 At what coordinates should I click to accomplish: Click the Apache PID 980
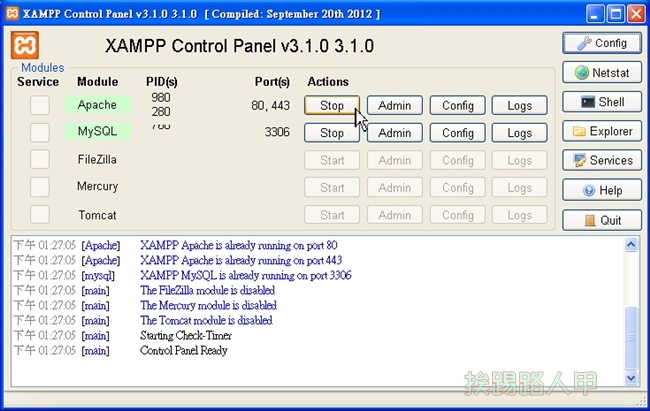tap(160, 97)
